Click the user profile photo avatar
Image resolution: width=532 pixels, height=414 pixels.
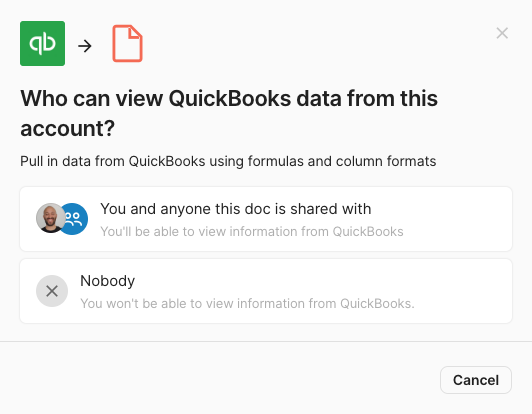pyautogui.click(x=51, y=218)
